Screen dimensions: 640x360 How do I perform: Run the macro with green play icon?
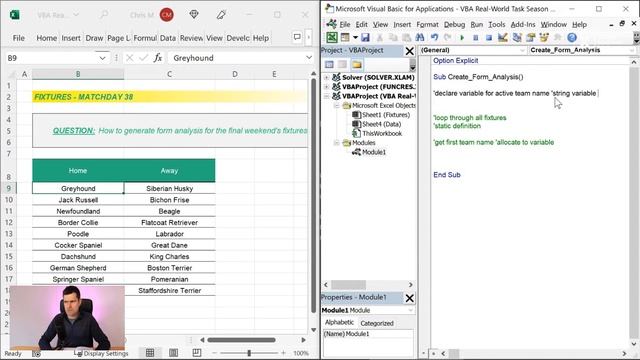tap(462, 38)
